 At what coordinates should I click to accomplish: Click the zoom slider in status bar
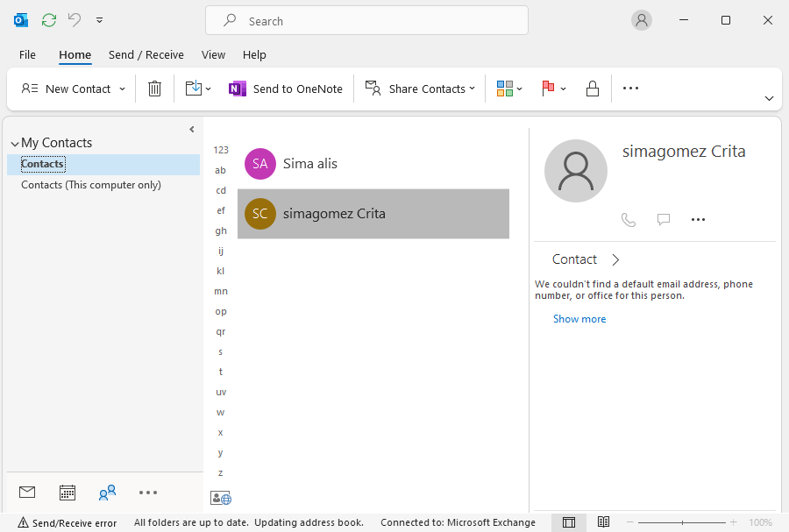click(682, 522)
